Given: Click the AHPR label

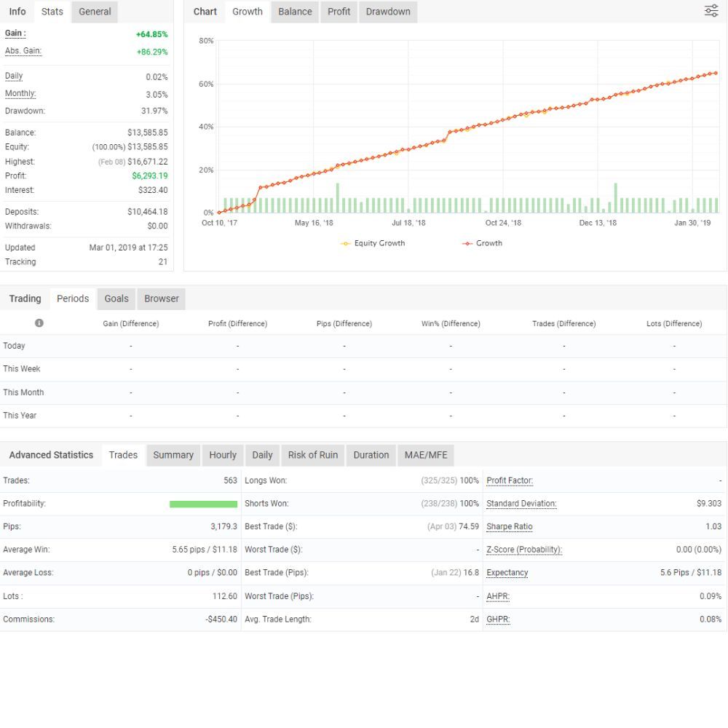Looking at the screenshot, I should click(498, 596).
